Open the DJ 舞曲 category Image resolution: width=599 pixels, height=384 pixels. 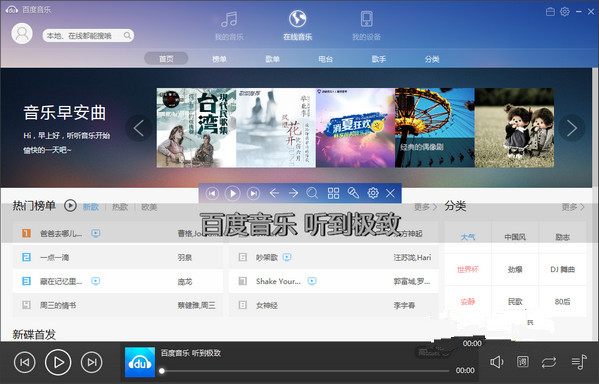562,269
